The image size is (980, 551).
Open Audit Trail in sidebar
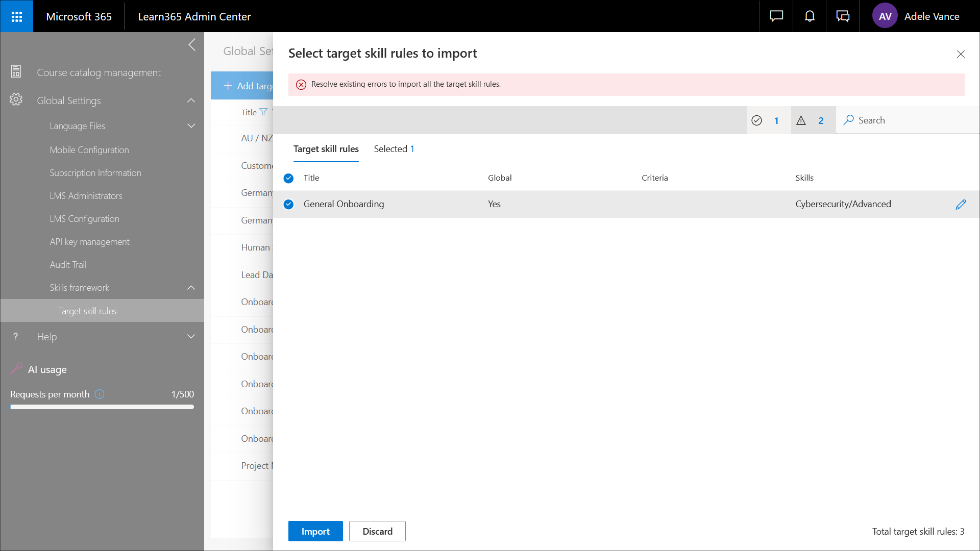tap(68, 265)
